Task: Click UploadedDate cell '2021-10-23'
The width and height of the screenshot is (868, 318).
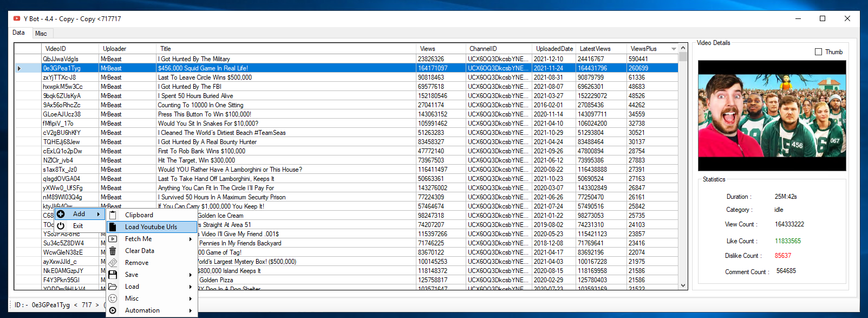Action: 554,179
